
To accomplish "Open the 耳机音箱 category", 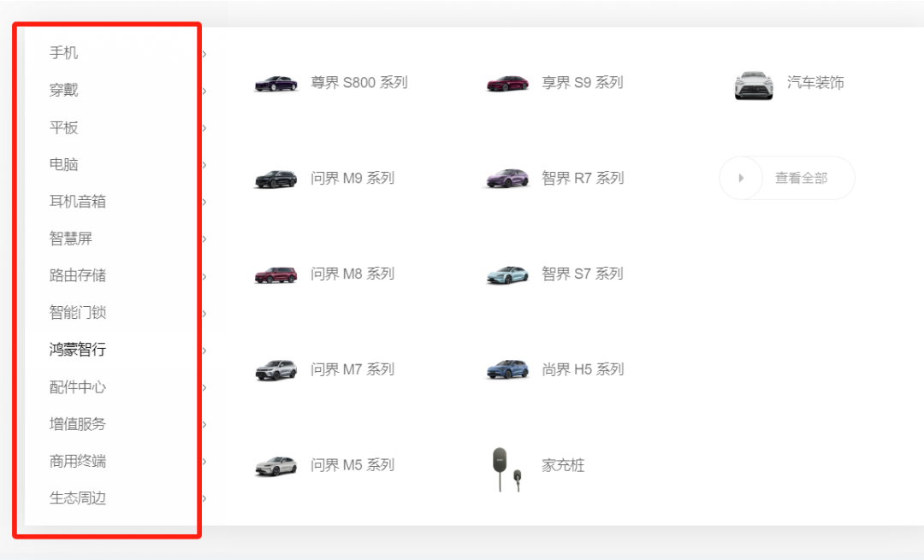I will click(x=78, y=202).
